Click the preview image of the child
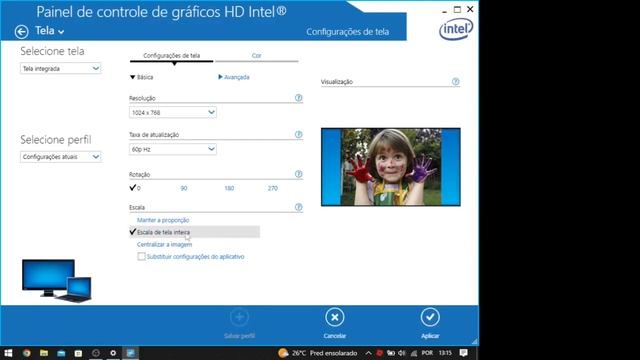Viewport: 640px width, 360px height. (x=391, y=167)
